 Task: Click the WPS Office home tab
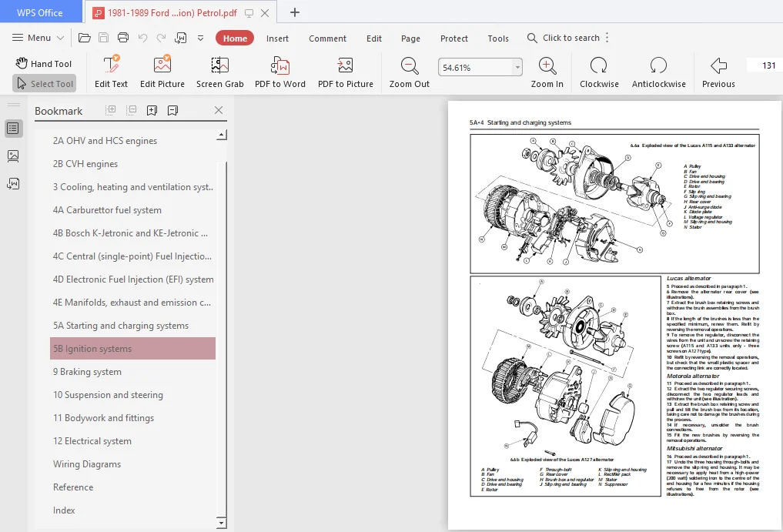(x=40, y=12)
